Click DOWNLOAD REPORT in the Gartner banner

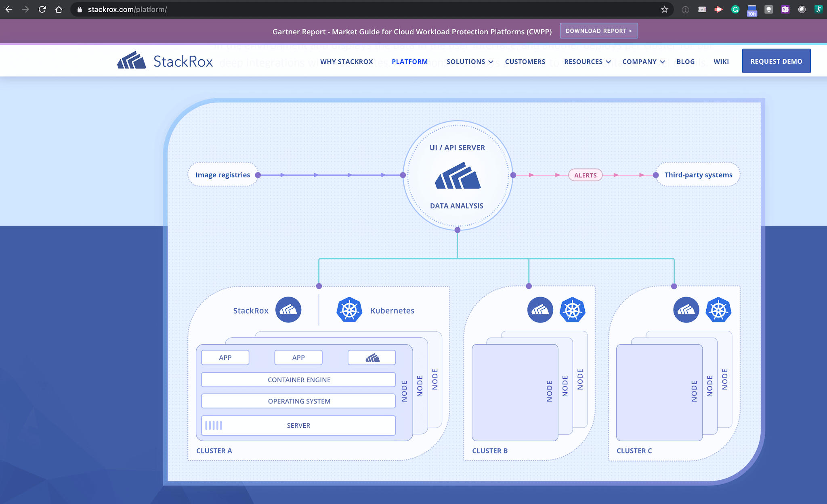(598, 31)
